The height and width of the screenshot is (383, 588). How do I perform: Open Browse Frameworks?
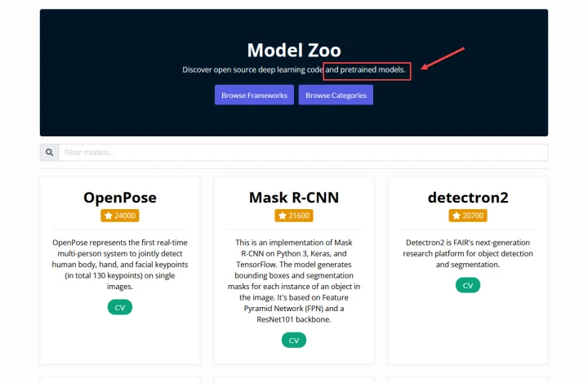[254, 95]
